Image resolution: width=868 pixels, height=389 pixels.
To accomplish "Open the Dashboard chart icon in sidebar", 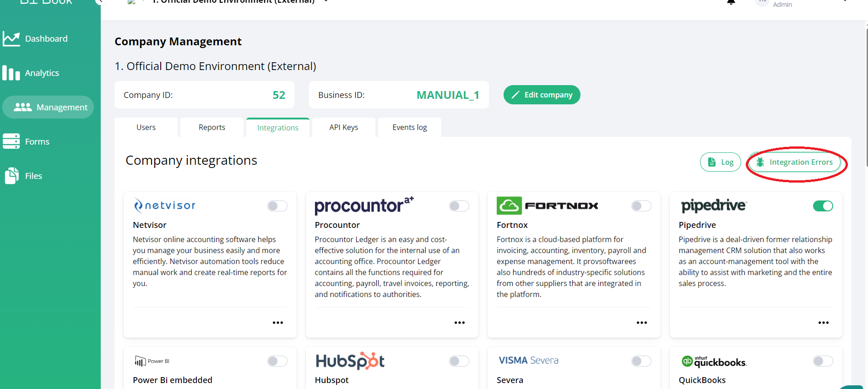I will (x=11, y=39).
